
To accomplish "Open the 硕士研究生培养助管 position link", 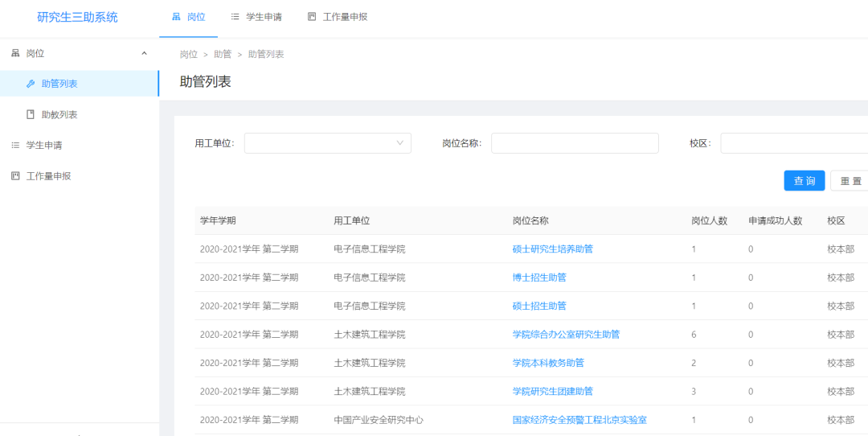I will point(552,249).
